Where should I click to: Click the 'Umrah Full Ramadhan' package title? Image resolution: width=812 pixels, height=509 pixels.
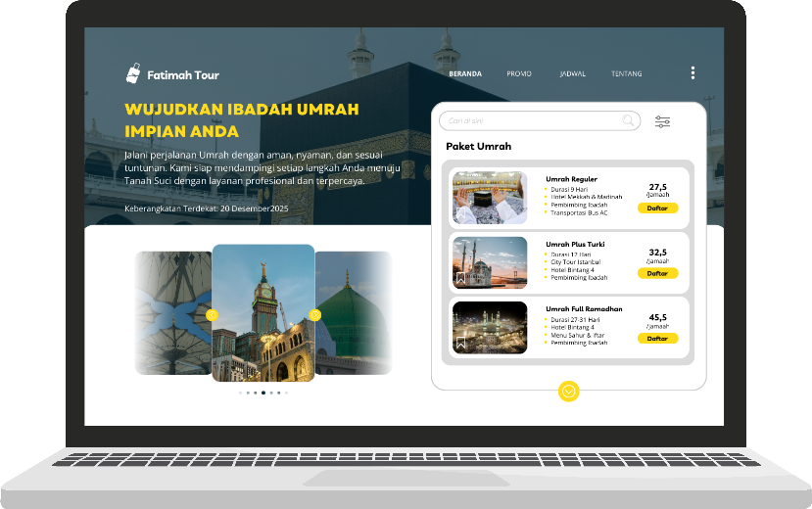coord(584,308)
